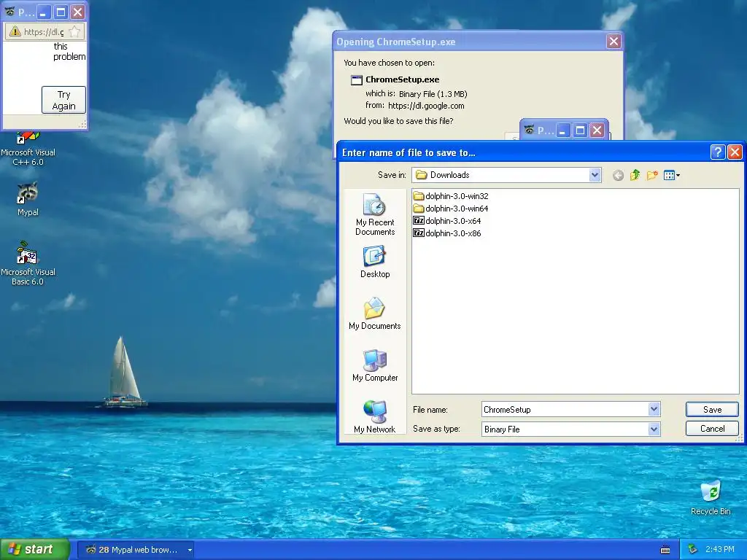Click the File name input field

click(565, 410)
